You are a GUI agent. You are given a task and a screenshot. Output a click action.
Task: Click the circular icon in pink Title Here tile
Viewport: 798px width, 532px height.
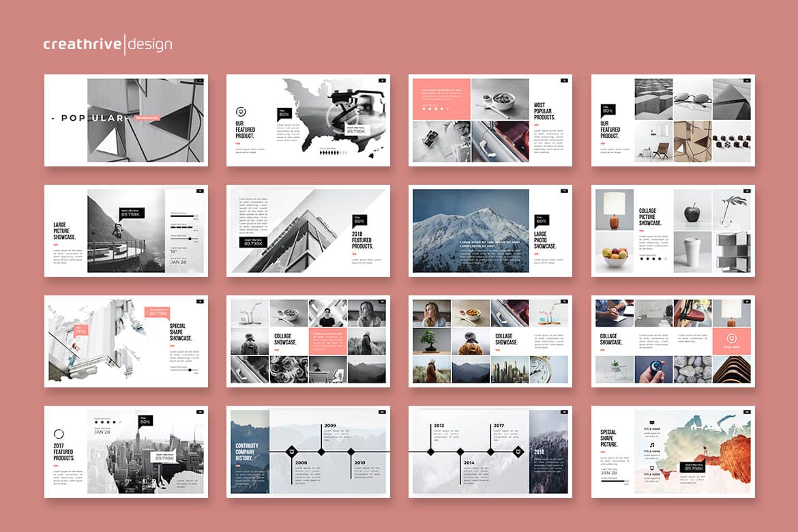(731, 338)
